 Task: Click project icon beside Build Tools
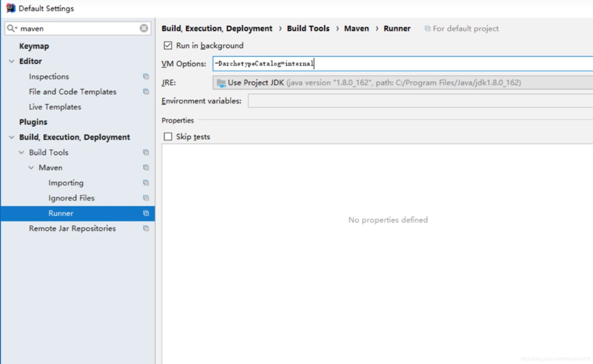tap(146, 152)
